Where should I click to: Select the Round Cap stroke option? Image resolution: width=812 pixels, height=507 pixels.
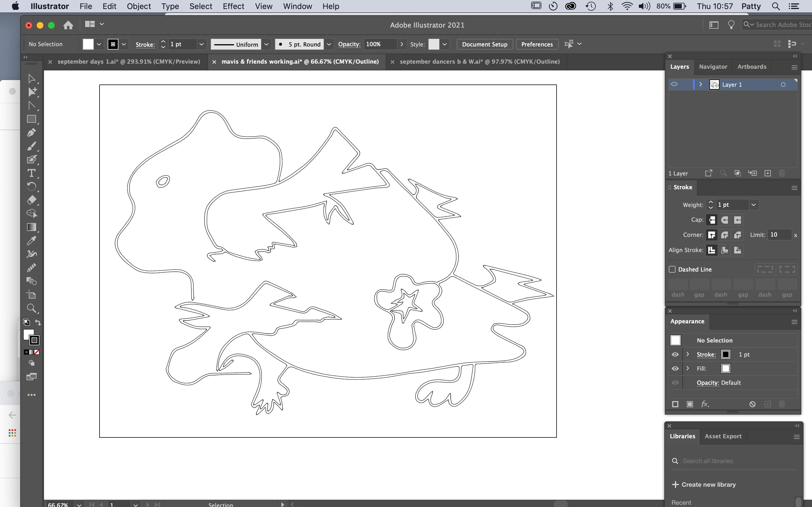click(724, 220)
